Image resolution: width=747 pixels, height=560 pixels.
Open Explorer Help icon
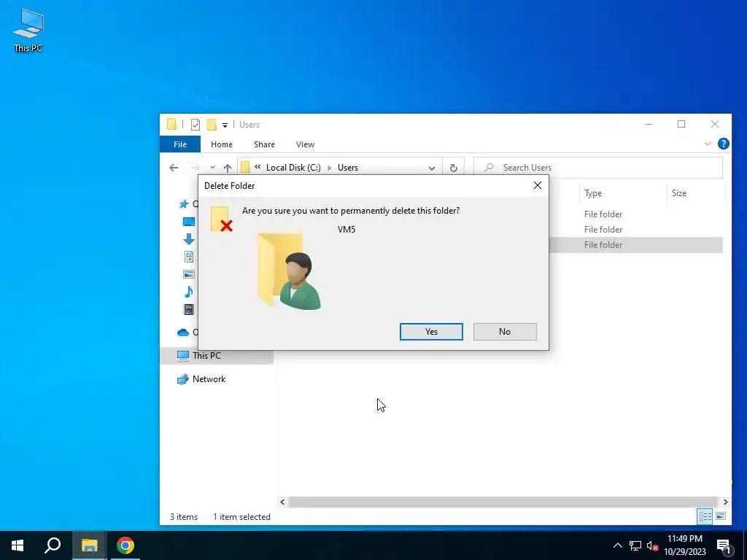pos(723,144)
